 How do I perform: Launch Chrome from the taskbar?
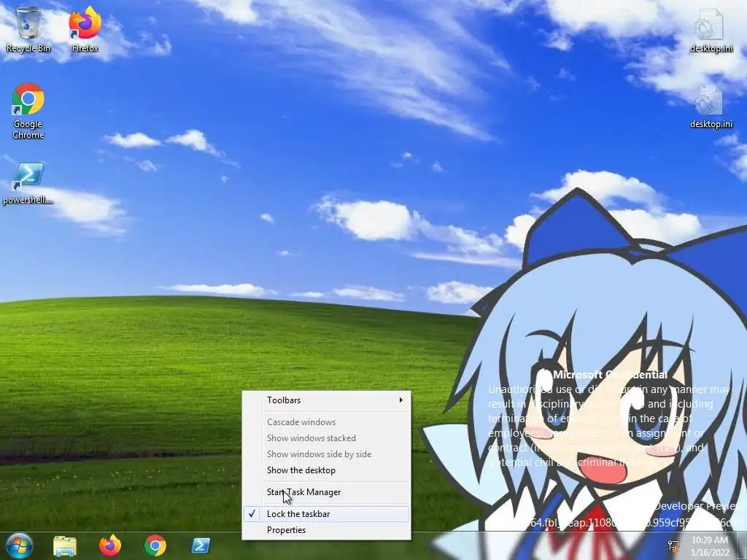(x=155, y=545)
